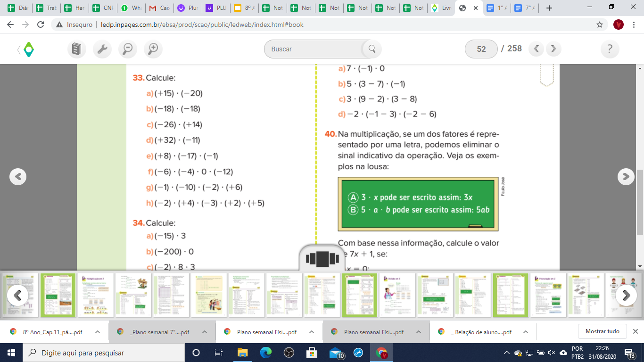Click the green reader logo at top left
The width and height of the screenshot is (644, 362).
pos(29,49)
